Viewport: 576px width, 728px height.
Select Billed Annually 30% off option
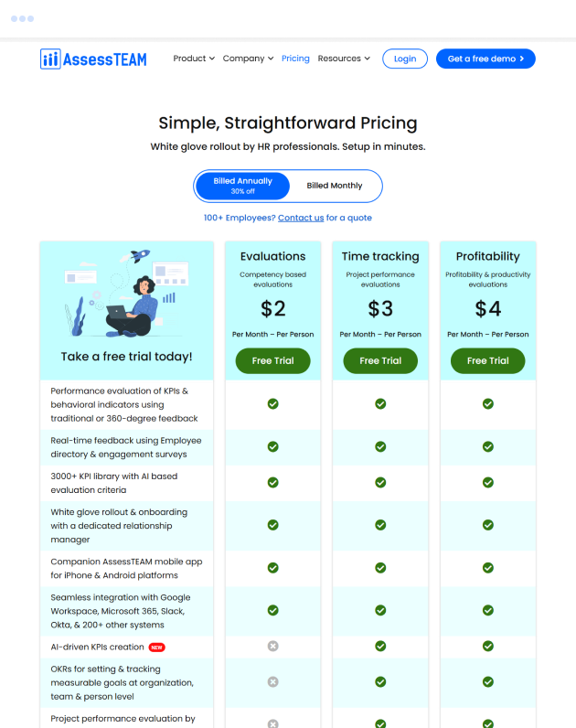point(242,186)
